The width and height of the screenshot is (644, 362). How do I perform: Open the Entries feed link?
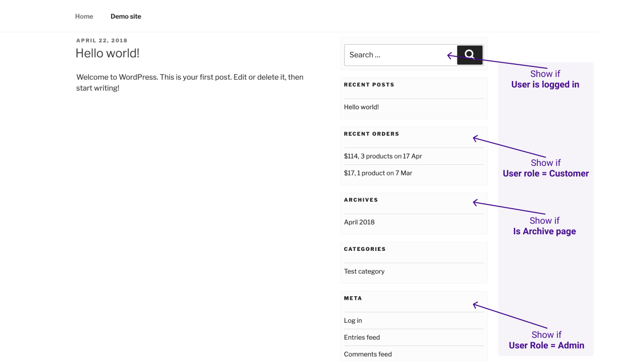[362, 337]
